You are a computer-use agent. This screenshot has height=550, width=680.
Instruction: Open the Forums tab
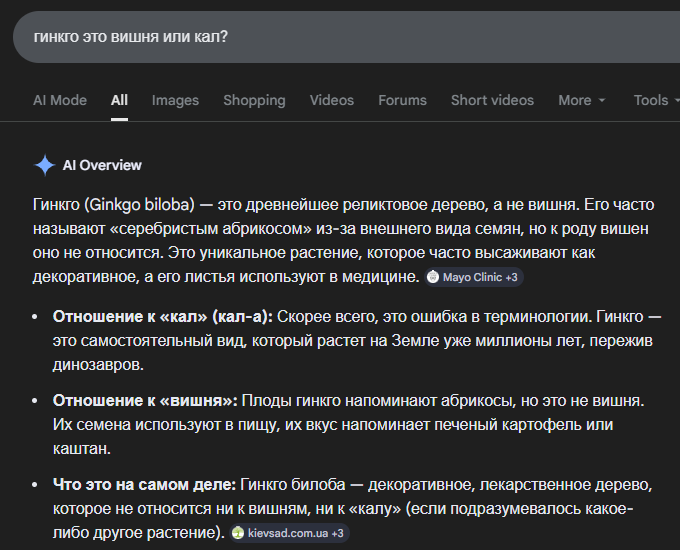coord(402,100)
